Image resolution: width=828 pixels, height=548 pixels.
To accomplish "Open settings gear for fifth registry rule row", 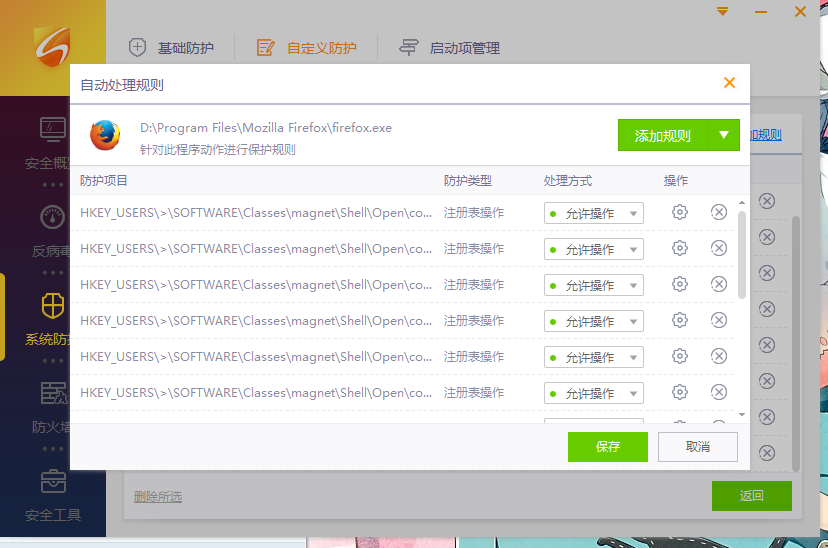I will [x=680, y=356].
